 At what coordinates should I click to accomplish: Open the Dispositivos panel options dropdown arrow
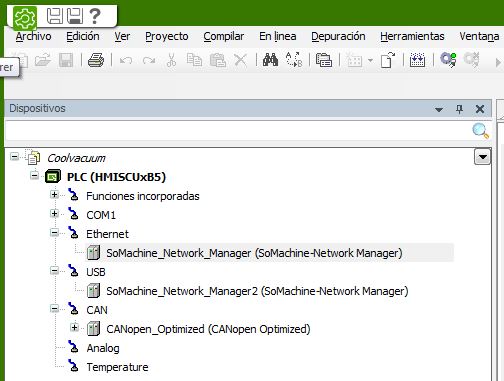click(439, 109)
